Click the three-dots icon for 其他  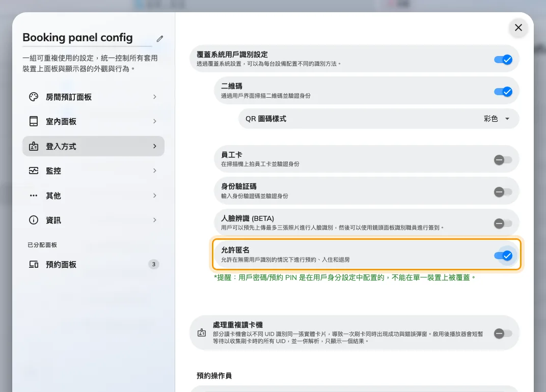click(x=34, y=195)
